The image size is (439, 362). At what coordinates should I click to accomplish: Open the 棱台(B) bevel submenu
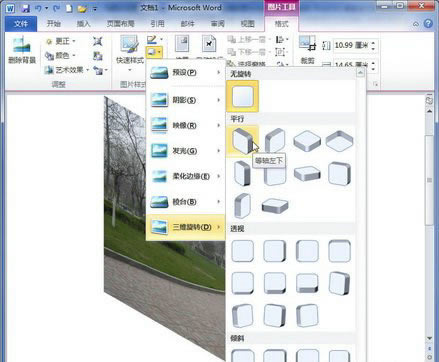coord(186,202)
